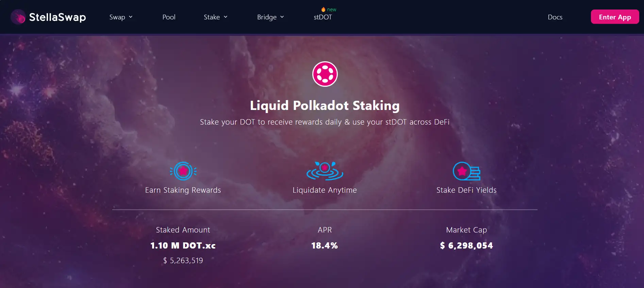Click the Liquid Polkadot Staking heading

pos(325,106)
